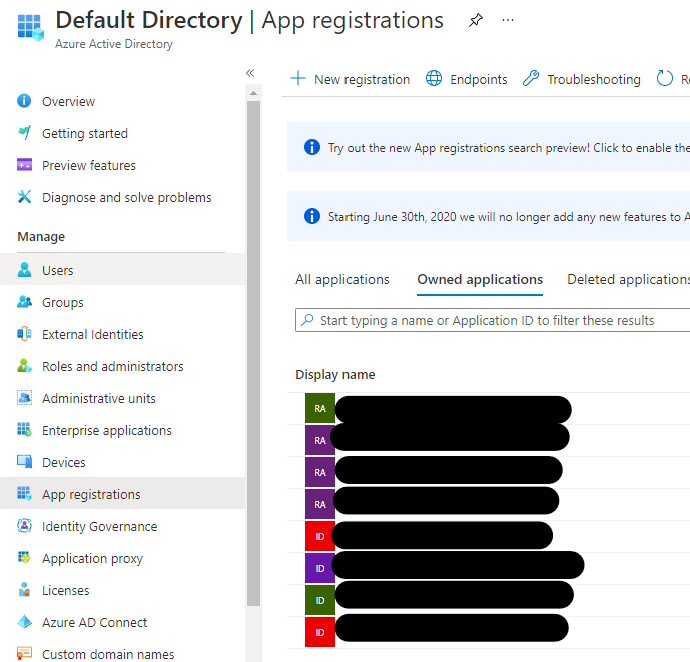Image resolution: width=690 pixels, height=662 pixels.
Task: Open the ellipsis more options menu
Action: pyautogui.click(x=508, y=20)
